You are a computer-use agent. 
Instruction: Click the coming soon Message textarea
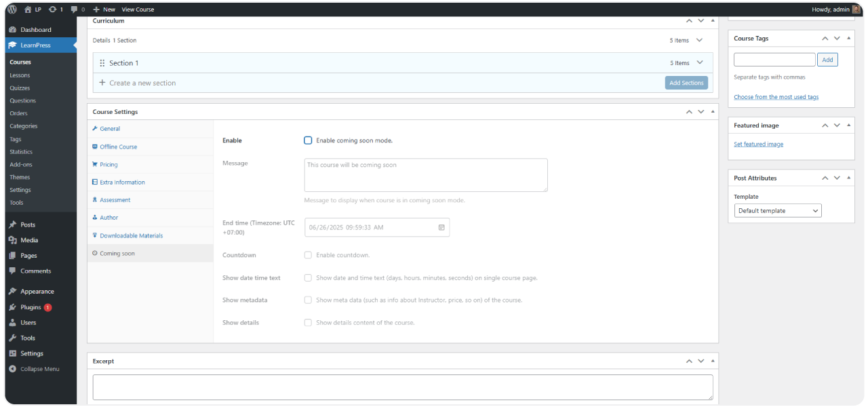point(425,175)
